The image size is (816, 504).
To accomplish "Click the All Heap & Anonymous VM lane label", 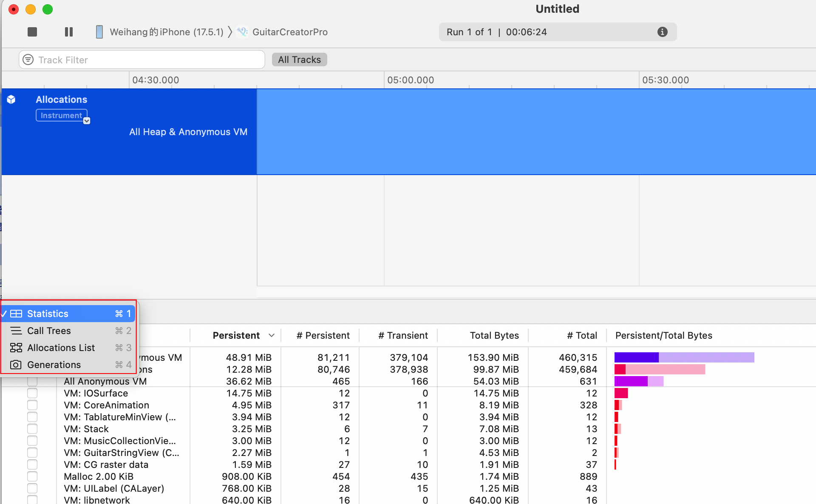I will (x=188, y=132).
